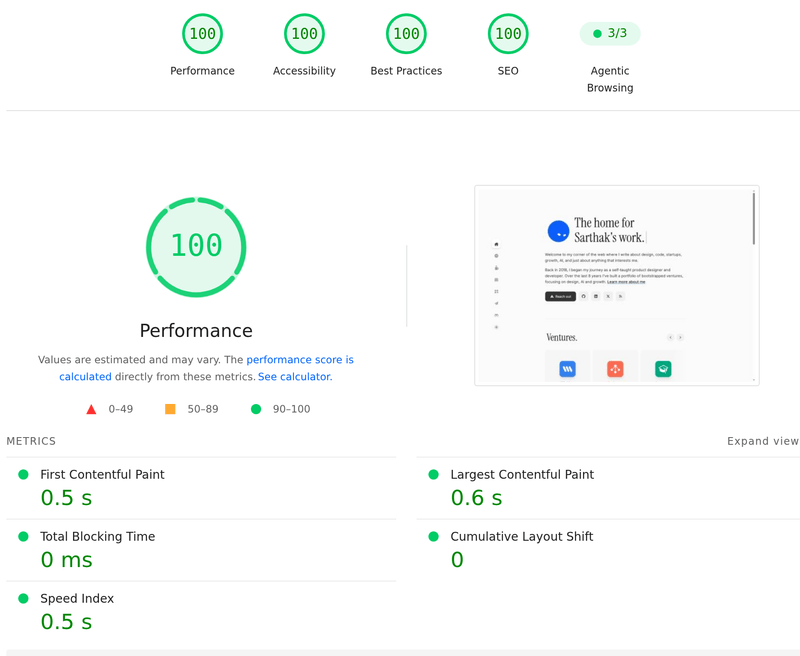Click the green dot beside Speed Index
The image size is (800, 656).
pyautogui.click(x=23, y=598)
